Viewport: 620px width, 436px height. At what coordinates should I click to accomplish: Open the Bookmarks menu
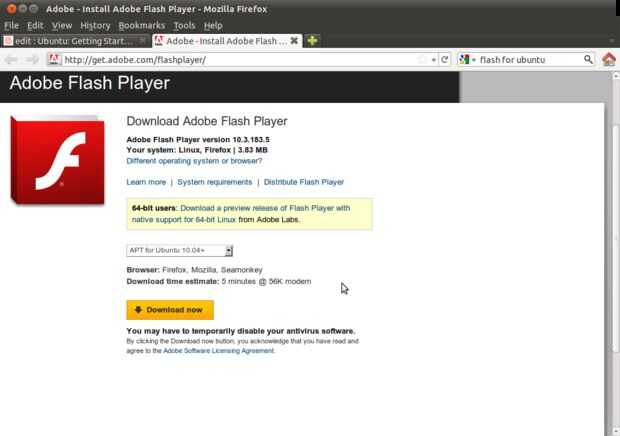click(142, 26)
